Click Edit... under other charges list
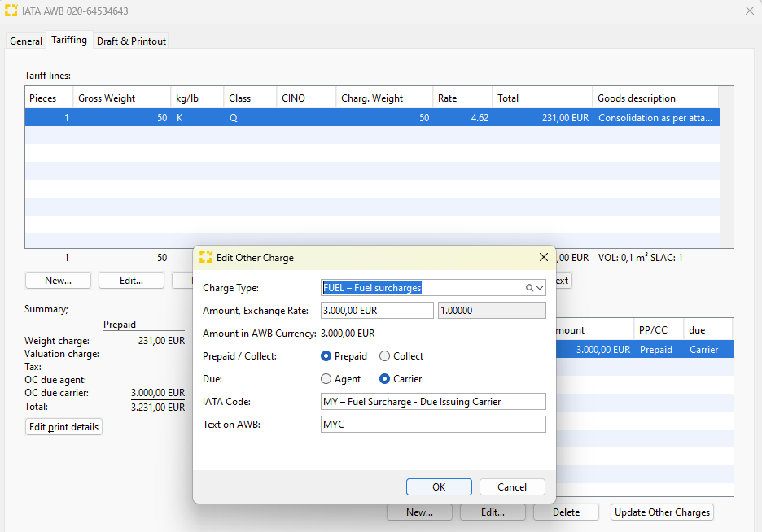Viewport: 762px width, 532px height. [x=493, y=512]
